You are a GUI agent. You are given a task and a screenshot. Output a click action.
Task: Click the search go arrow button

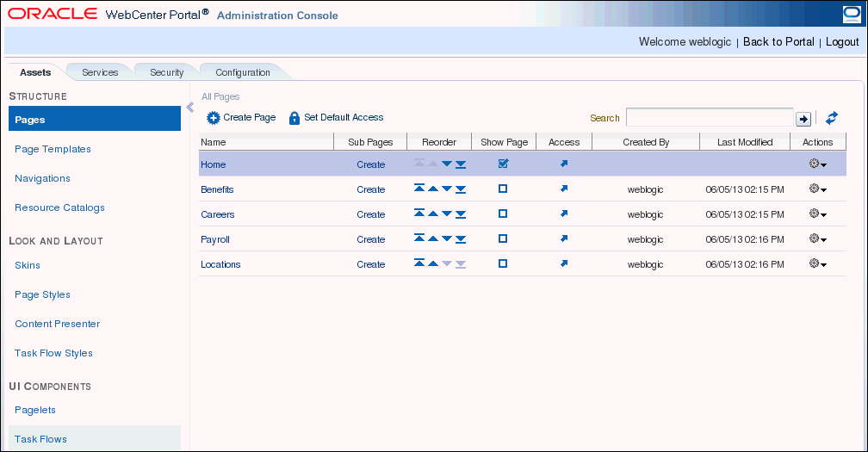[803, 119]
